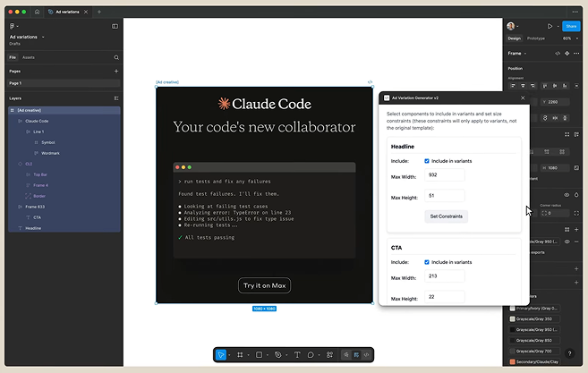Open the Figma main menu logo

(x=13, y=26)
